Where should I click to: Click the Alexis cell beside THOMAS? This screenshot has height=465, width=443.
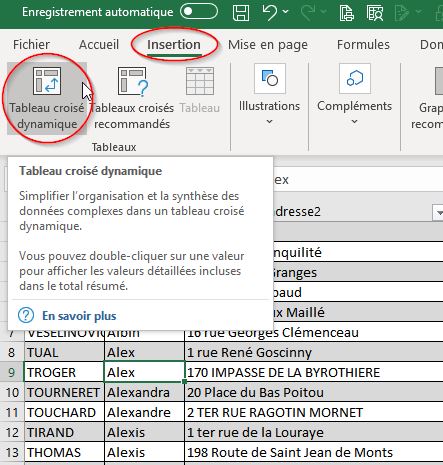[144, 452]
